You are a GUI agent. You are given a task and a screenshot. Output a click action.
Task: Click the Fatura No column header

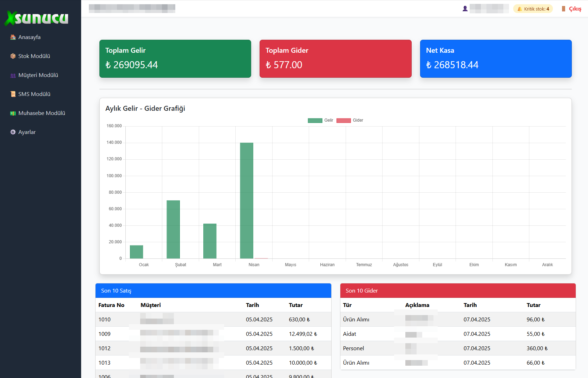click(x=111, y=305)
